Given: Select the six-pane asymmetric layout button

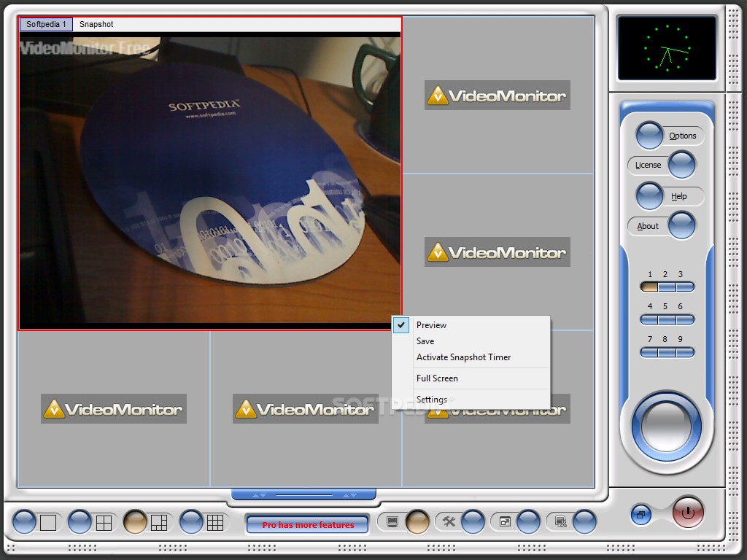Looking at the screenshot, I should tap(135, 522).
